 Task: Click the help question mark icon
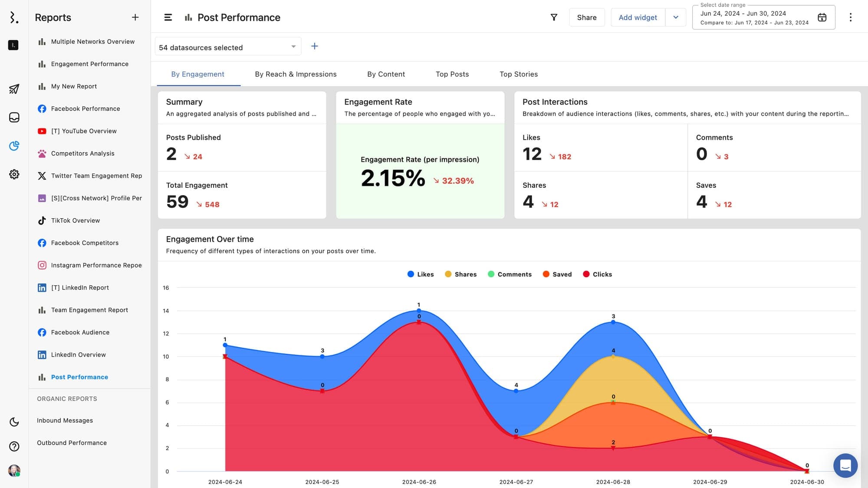[x=14, y=446]
